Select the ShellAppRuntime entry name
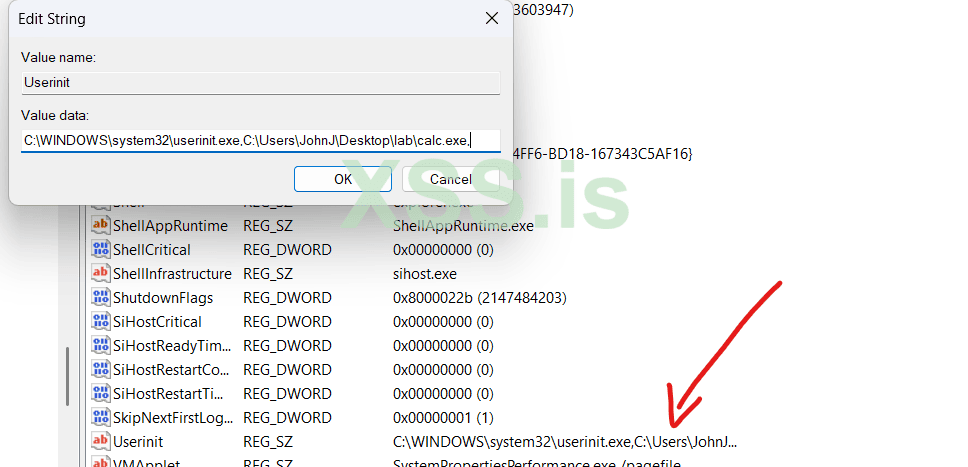968x467 pixels. (170, 226)
